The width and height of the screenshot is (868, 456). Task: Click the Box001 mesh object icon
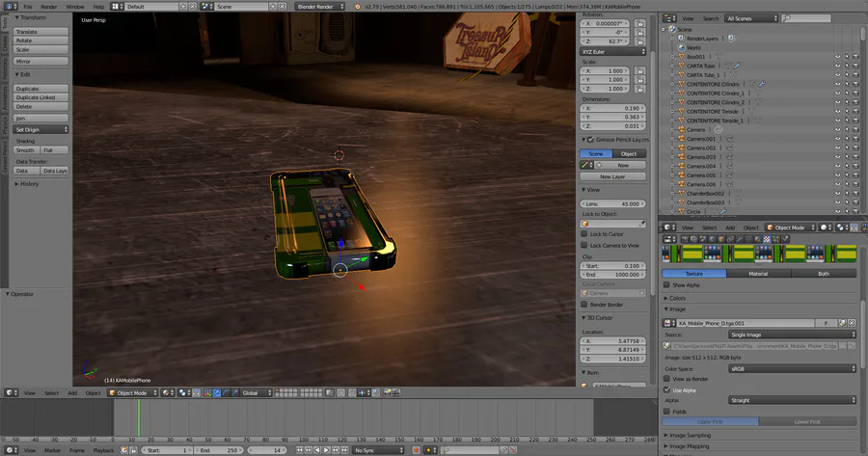(682, 57)
